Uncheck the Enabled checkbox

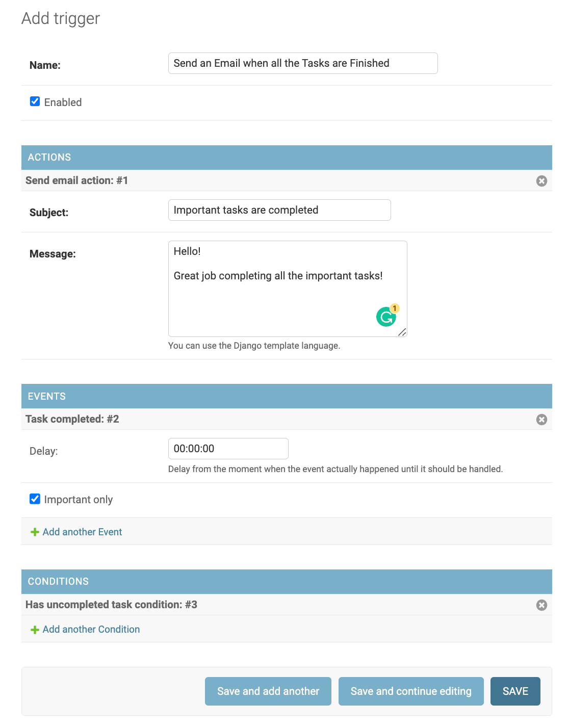pos(35,101)
